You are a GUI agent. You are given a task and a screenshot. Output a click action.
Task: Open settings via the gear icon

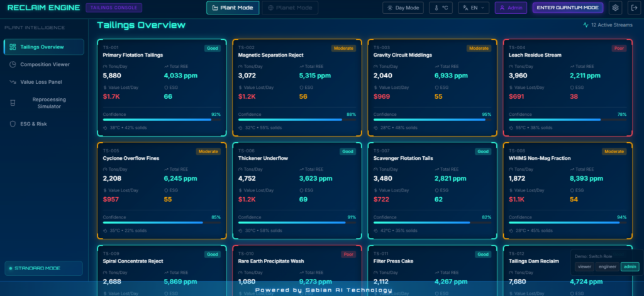[x=615, y=8]
